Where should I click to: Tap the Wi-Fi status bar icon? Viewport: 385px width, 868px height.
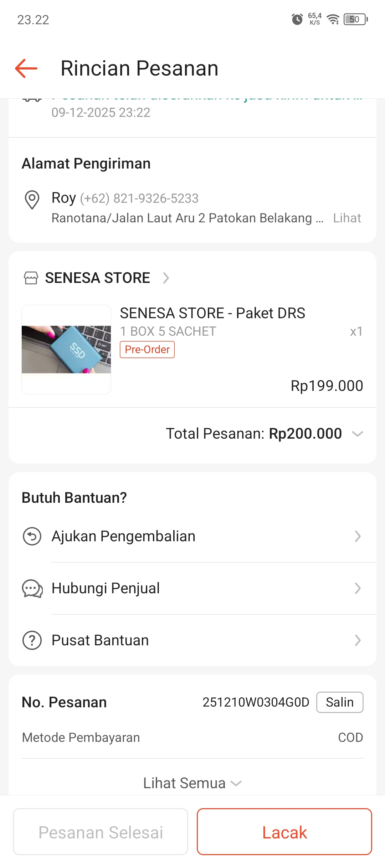pos(333,19)
